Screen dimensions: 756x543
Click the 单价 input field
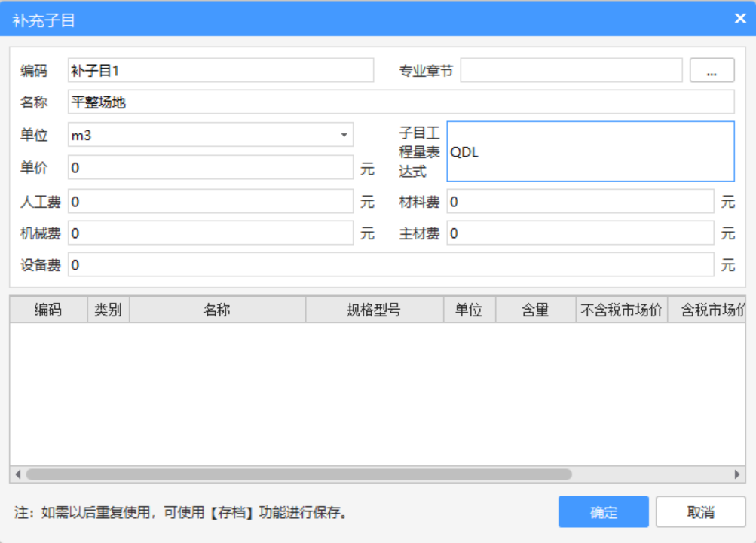210,168
